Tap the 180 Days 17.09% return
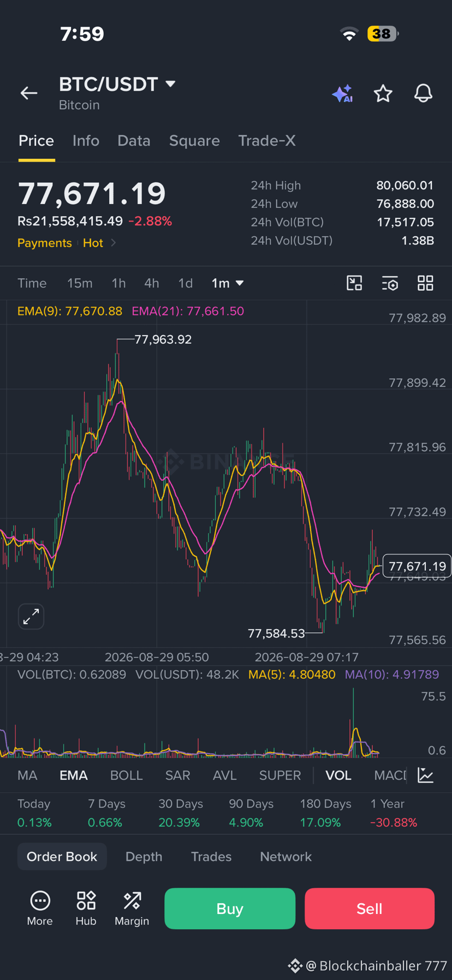 (325, 813)
